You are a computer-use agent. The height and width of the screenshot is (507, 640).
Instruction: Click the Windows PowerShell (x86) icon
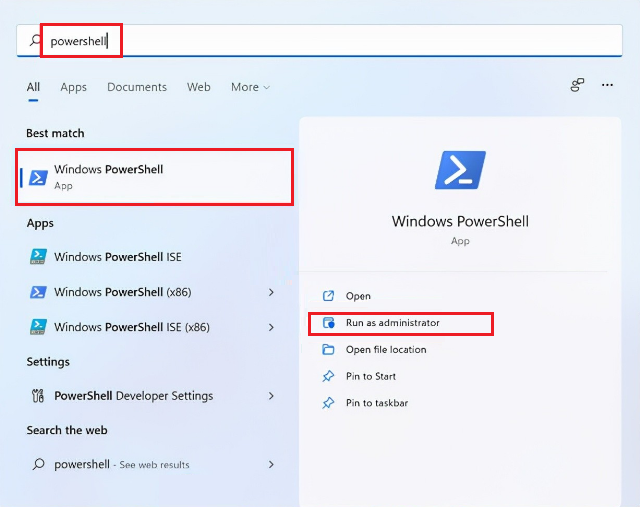38,292
